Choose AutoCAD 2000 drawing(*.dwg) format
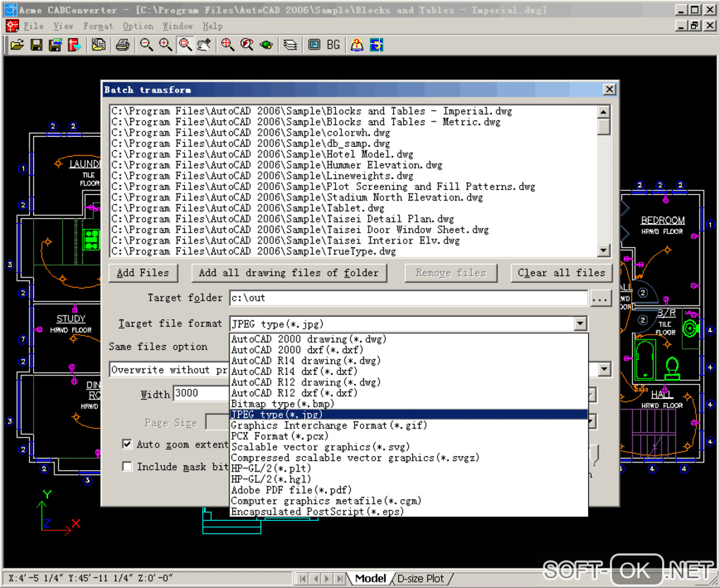 coord(409,340)
